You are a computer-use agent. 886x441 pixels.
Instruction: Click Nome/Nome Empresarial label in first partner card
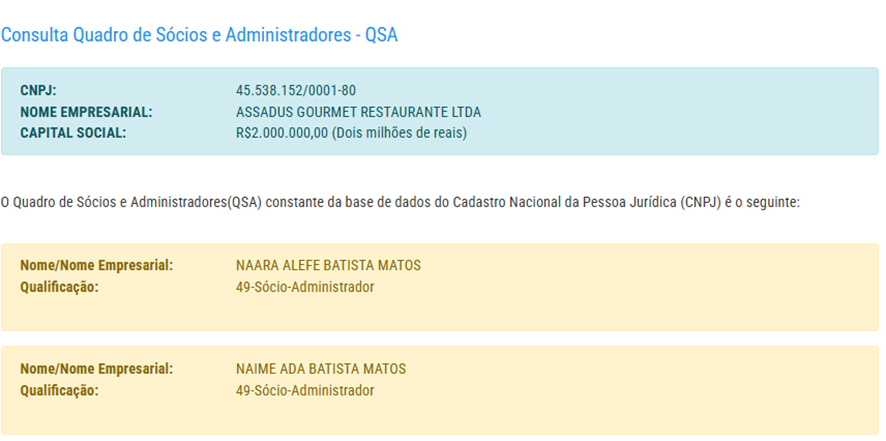[x=96, y=266]
